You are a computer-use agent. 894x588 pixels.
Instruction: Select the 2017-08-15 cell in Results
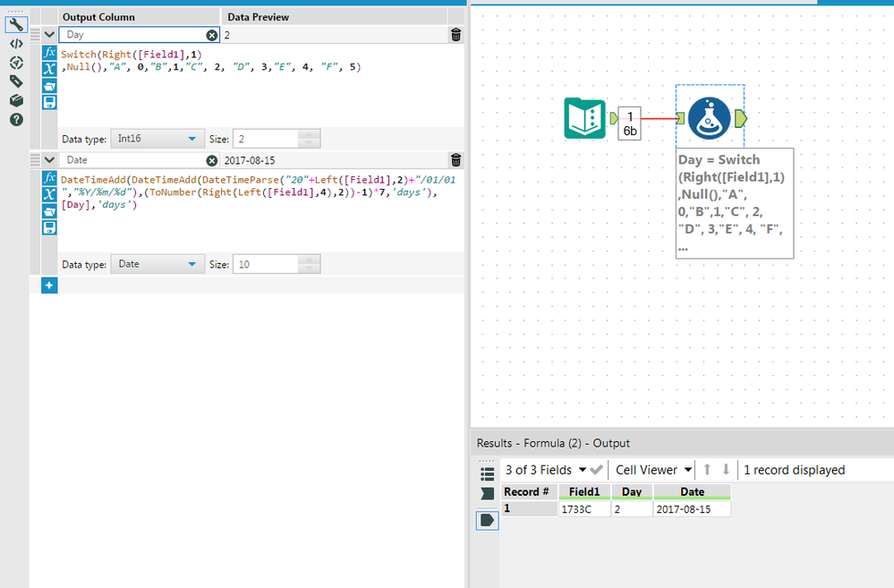pos(692,508)
